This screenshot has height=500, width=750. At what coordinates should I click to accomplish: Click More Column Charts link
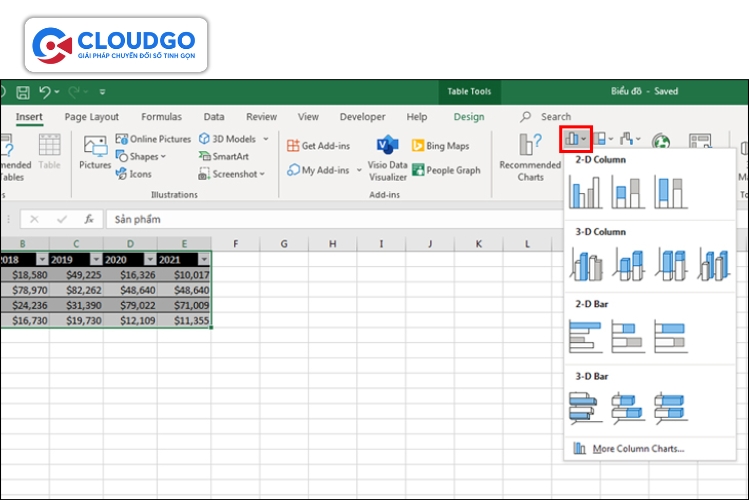click(637, 449)
